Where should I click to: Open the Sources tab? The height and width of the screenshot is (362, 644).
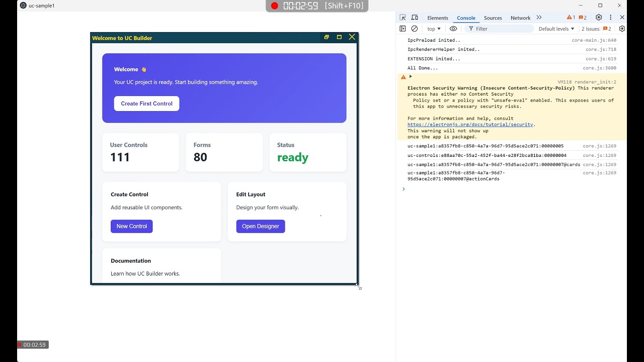pyautogui.click(x=493, y=18)
